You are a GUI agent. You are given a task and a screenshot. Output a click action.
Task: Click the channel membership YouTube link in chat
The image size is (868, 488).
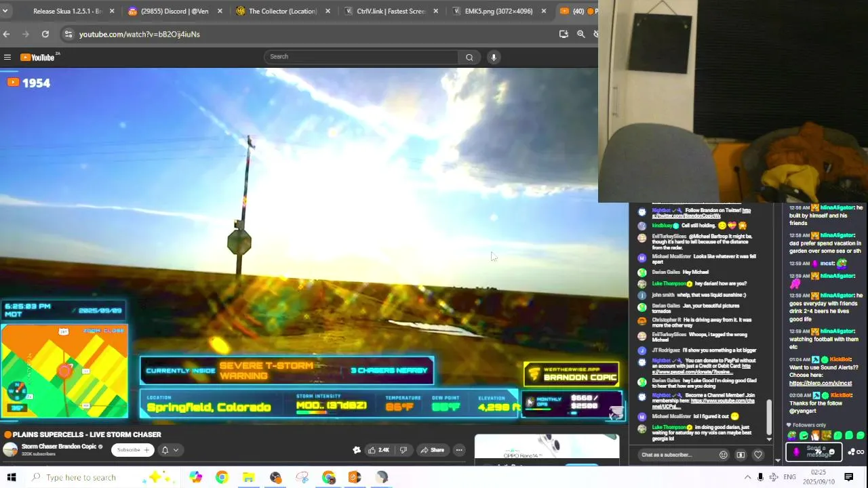[x=705, y=404]
